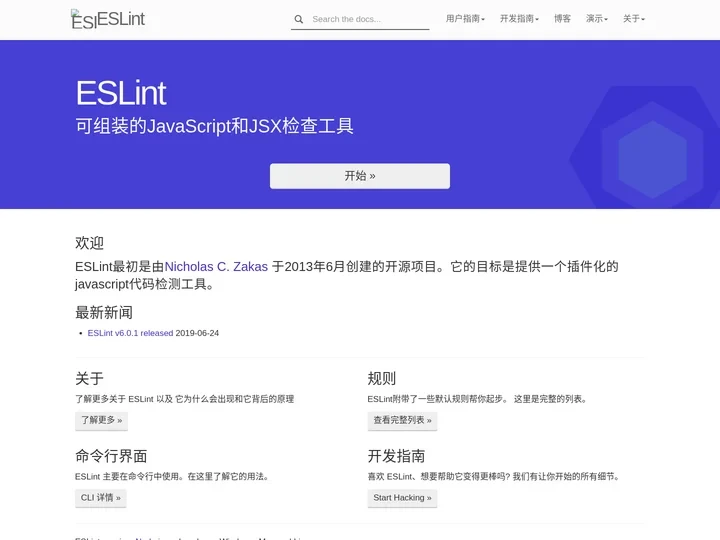Image resolution: width=720 pixels, height=540 pixels.
Task: Click the 2019-06-24 date text
Action: tap(197, 333)
